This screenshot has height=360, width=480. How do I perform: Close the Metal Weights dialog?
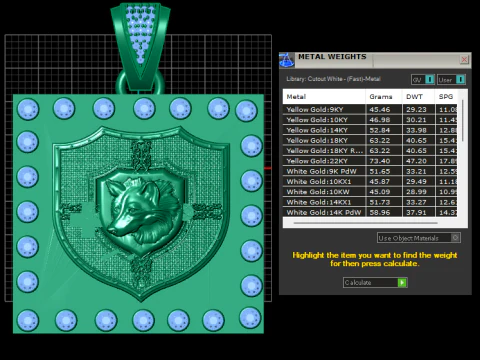click(464, 60)
